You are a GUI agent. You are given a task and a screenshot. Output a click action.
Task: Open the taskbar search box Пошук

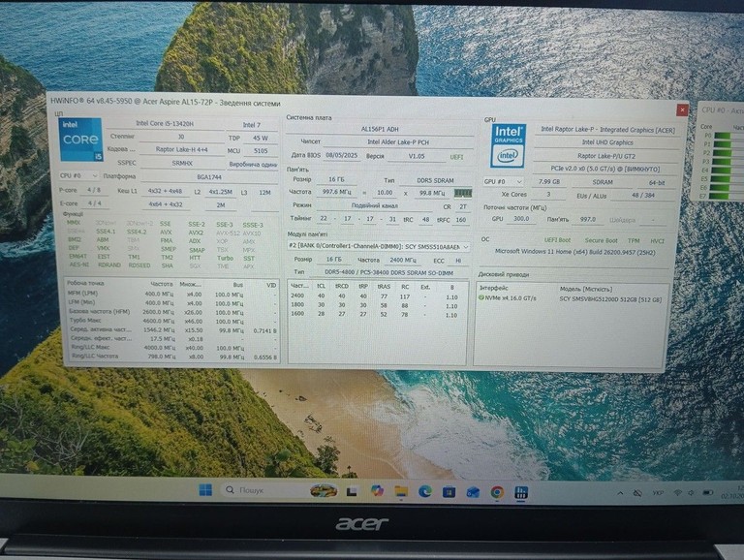tap(280, 490)
